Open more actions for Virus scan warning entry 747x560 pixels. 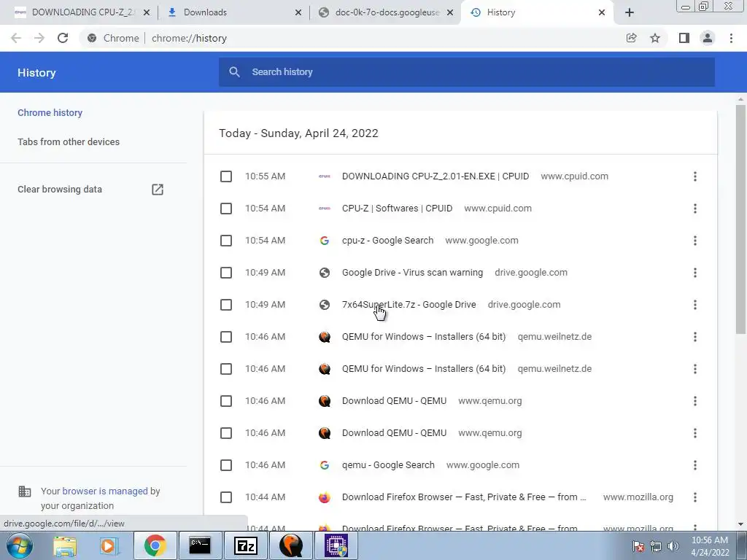[x=695, y=273]
